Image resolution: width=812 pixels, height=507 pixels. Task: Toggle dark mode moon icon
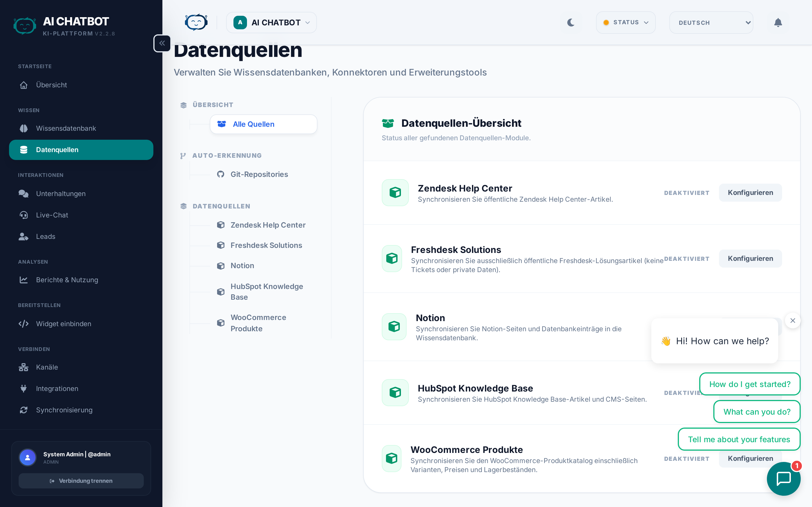pyautogui.click(x=571, y=23)
